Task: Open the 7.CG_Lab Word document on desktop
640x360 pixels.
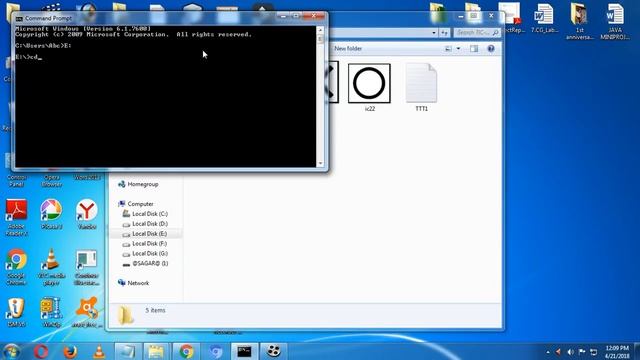Action: (x=544, y=19)
